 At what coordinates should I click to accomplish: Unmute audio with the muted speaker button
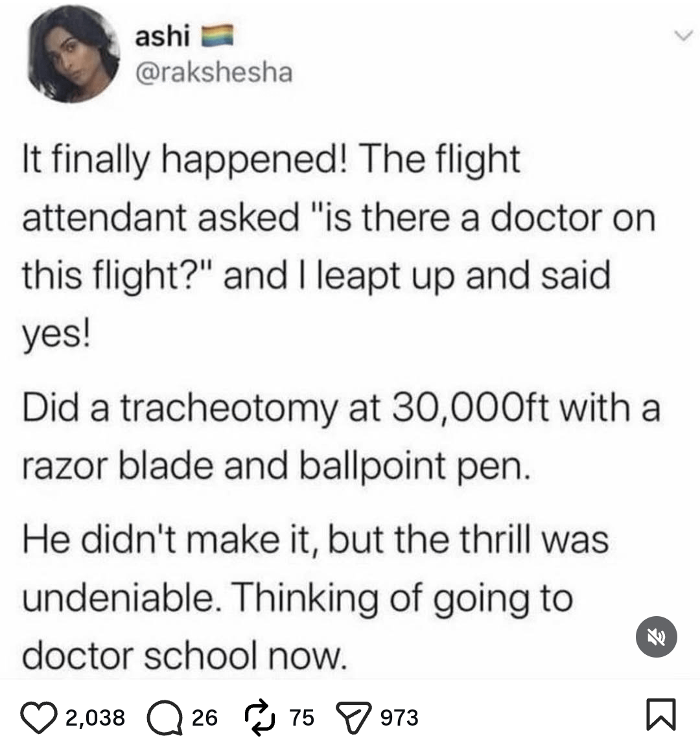pyautogui.click(x=657, y=637)
